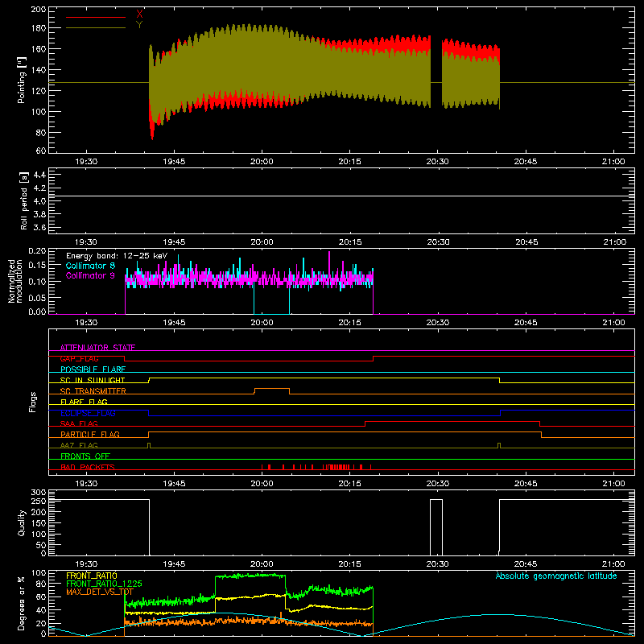Click the 21:00 time label under Flags plot
Screen dimensions: 644x644
point(613,484)
